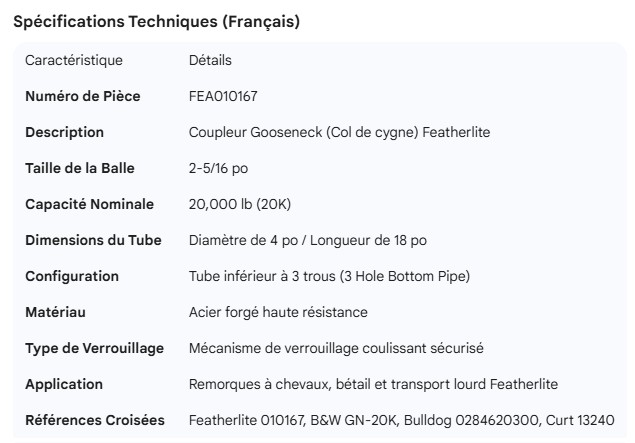
Task: Select the Remorques à chevaux application text
Action: 373,384
